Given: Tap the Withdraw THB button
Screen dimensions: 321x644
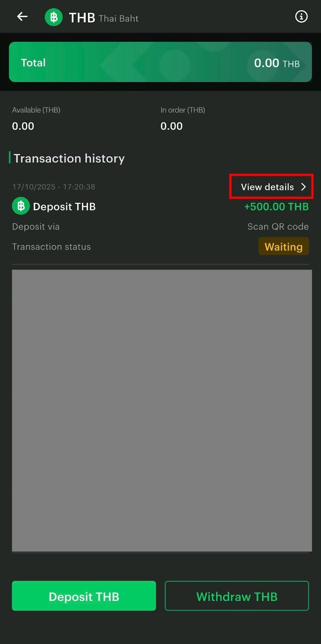Looking at the screenshot, I should pyautogui.click(x=237, y=596).
